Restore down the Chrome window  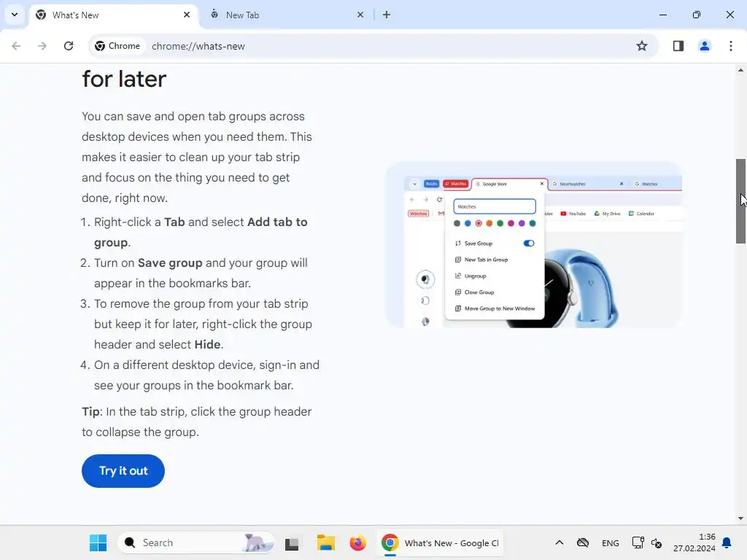pos(697,15)
